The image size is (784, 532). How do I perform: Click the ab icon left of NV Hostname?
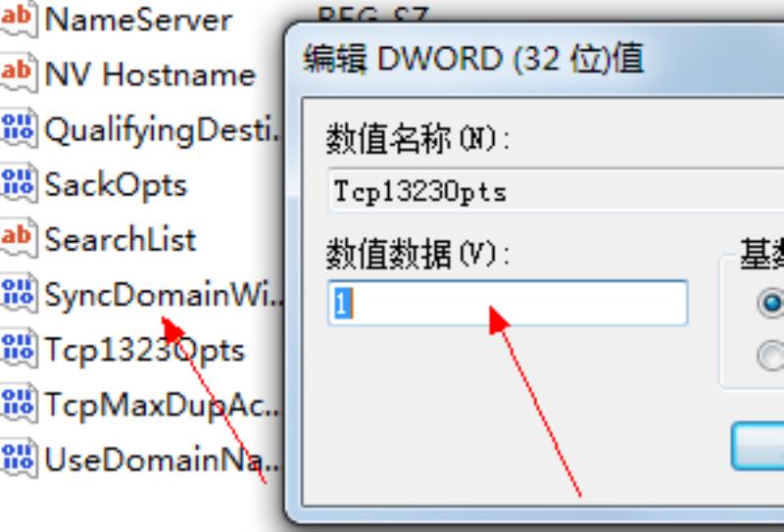[19, 73]
